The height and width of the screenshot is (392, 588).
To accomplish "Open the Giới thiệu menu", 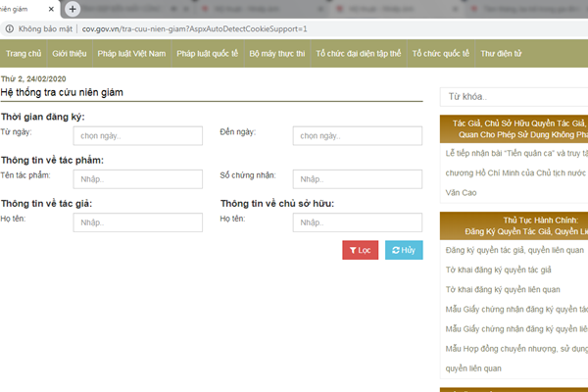I will click(x=70, y=54).
